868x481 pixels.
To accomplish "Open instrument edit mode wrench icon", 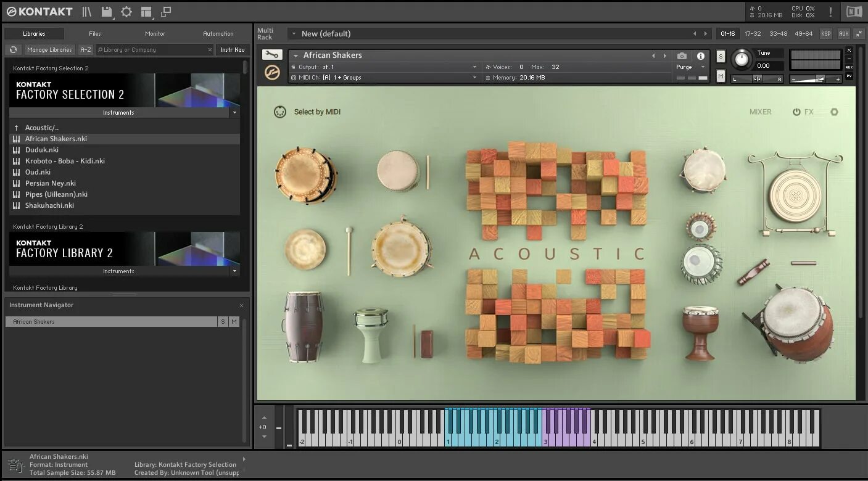I will (272, 55).
